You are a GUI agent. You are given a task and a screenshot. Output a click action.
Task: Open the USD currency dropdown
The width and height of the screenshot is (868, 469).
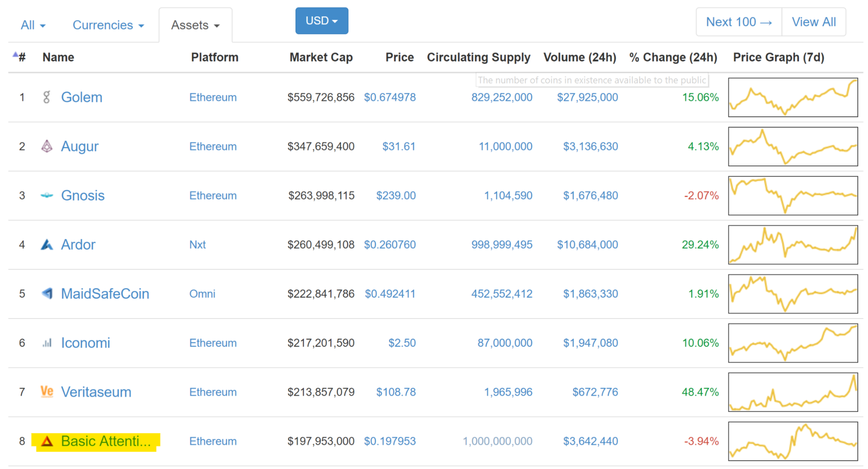click(x=321, y=21)
